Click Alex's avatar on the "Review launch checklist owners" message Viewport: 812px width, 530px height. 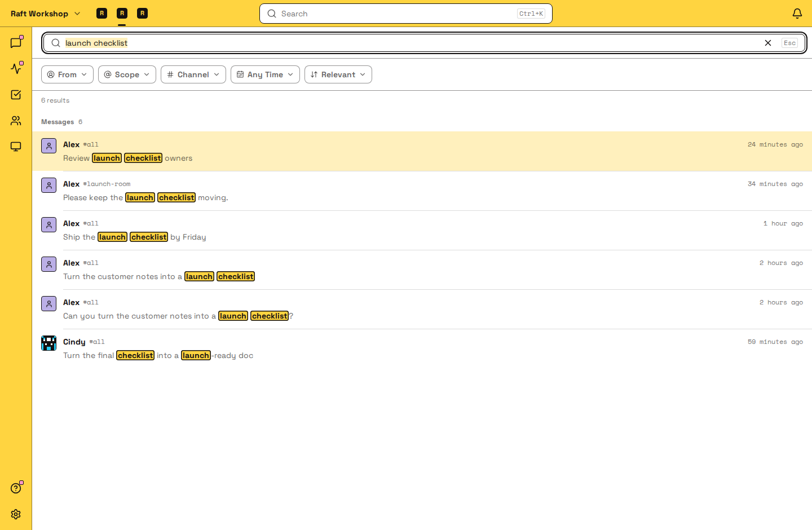click(48, 145)
